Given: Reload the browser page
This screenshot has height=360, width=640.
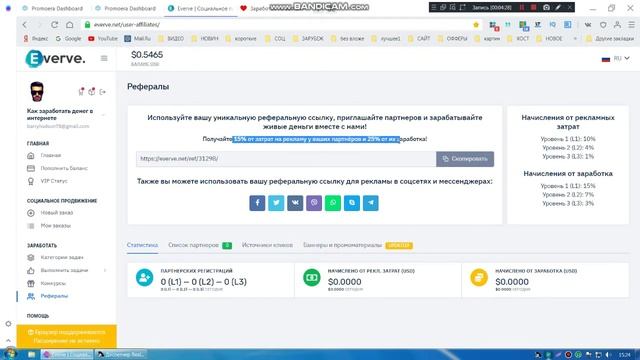Looking at the screenshot, I should [x=54, y=25].
